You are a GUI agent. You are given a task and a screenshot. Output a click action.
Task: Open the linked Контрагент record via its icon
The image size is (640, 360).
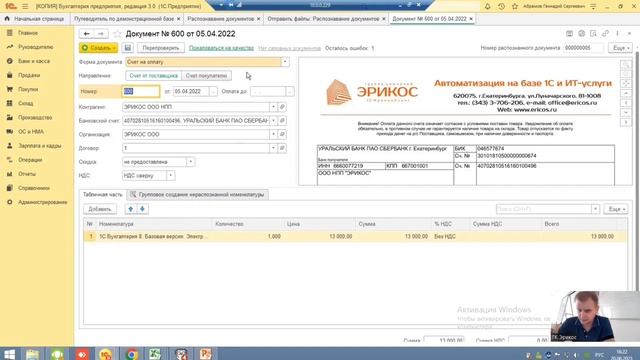[x=282, y=107]
